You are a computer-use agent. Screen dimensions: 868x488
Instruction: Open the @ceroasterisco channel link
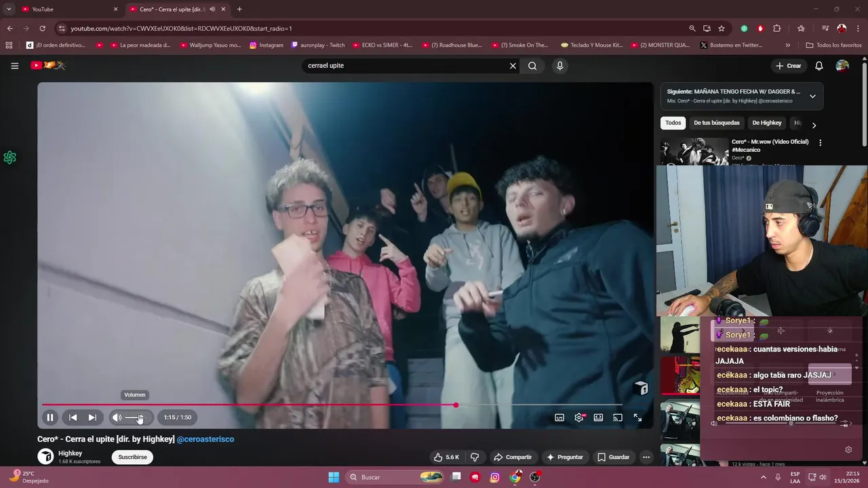pyautogui.click(x=205, y=439)
